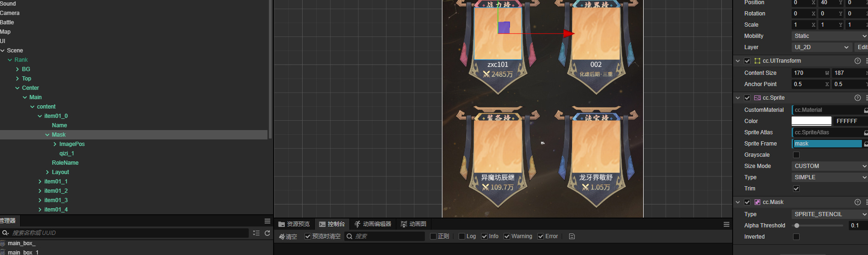The height and width of the screenshot is (255, 868).
Task: Select the RoleName node in hierarchy
Action: click(65, 163)
